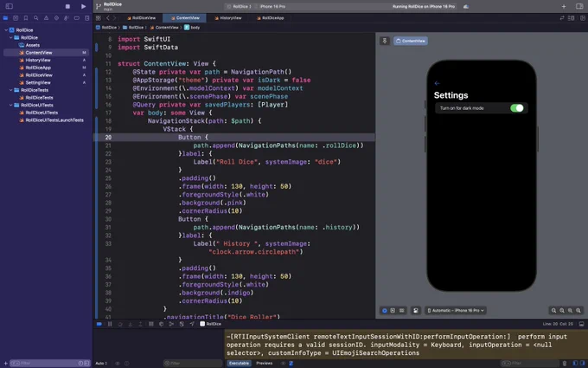Open the iPhone 16 Pro destination selector

click(x=272, y=6)
